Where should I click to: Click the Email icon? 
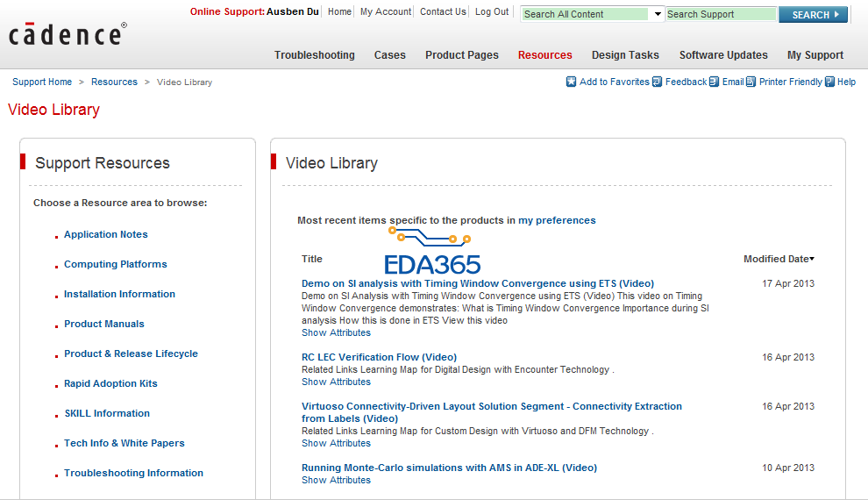714,82
